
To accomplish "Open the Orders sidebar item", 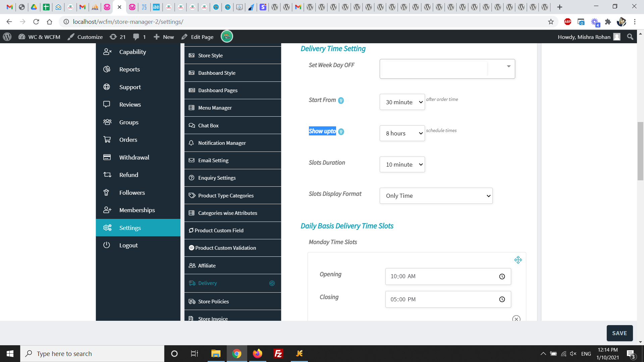I will click(138, 140).
